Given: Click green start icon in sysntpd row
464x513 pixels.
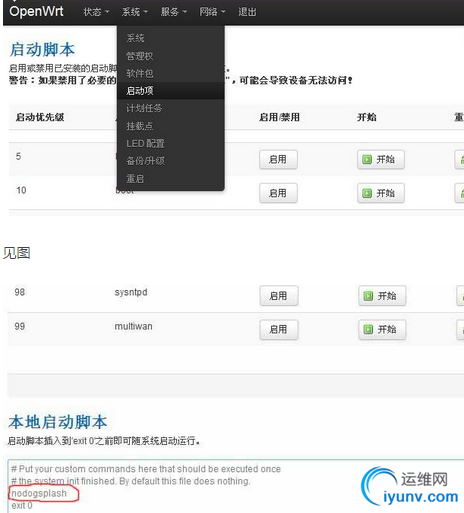Looking at the screenshot, I should (x=368, y=296).
